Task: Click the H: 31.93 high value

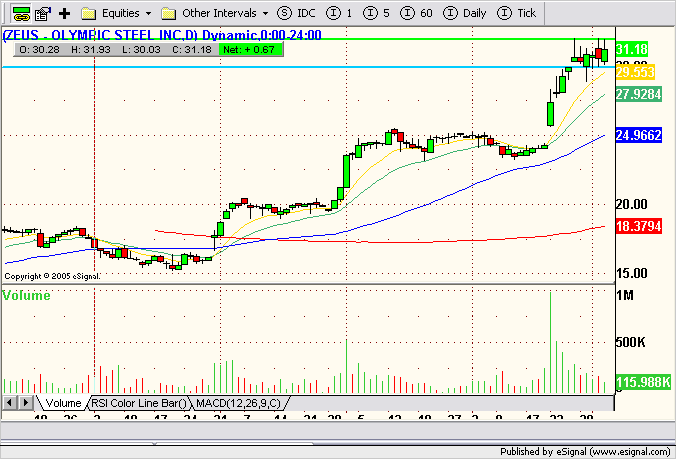Action: 91,50
